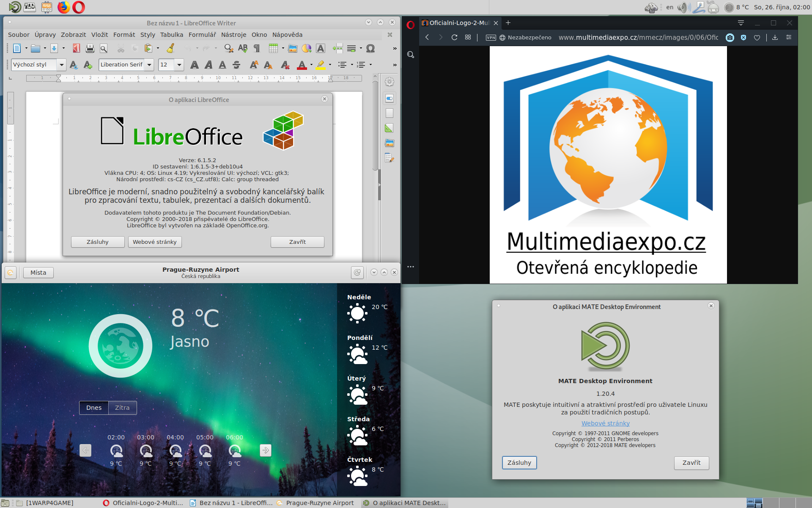812x508 pixels.
Task: Toggle bold text formatting
Action: 195,65
